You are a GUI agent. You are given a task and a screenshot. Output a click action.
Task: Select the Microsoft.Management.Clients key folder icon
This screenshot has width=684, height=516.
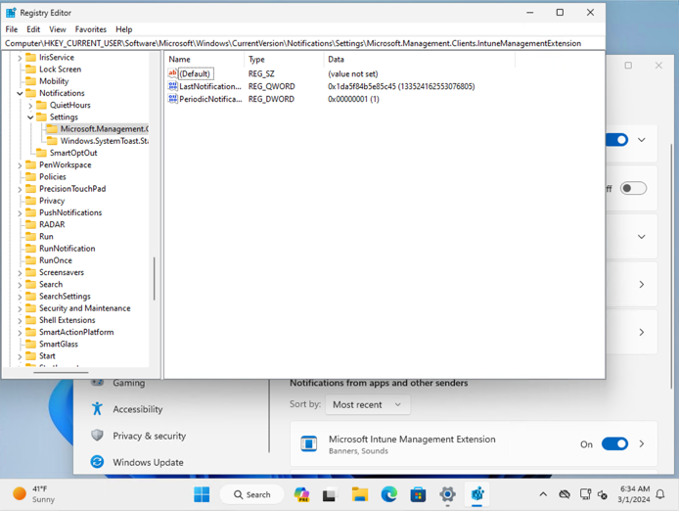point(52,129)
